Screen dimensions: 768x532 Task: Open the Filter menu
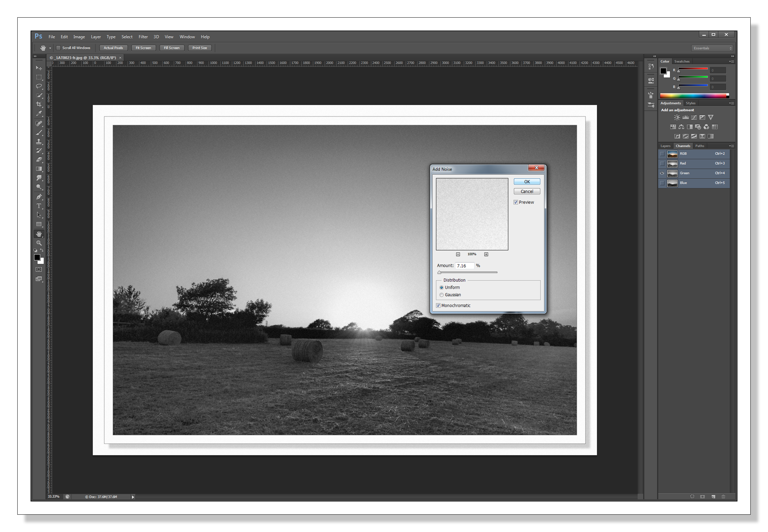coord(143,37)
